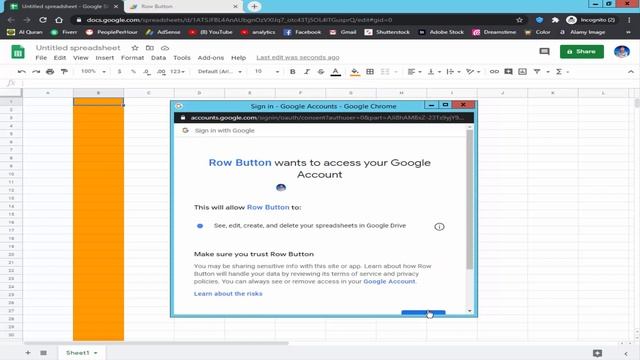Image resolution: width=640 pixels, height=360 pixels.
Task: Open the View menu
Action: coord(80,58)
